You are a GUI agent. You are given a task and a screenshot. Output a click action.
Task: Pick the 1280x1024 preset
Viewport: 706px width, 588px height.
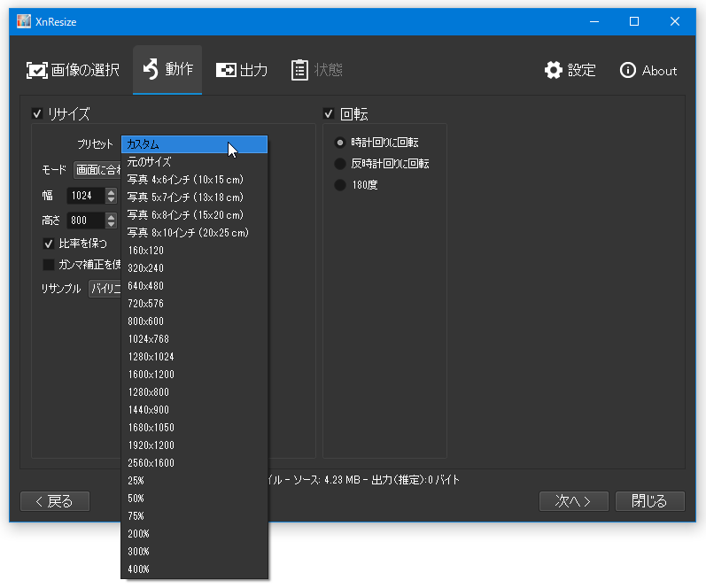[x=194, y=357]
